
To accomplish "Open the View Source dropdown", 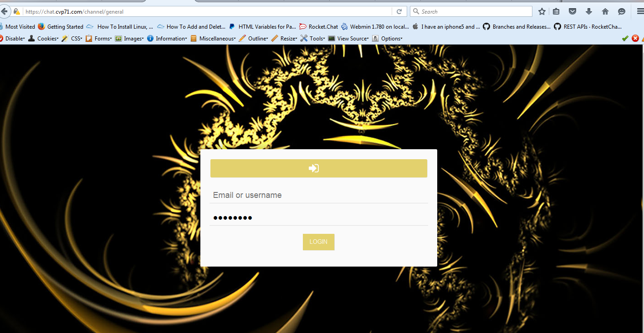I will point(348,39).
